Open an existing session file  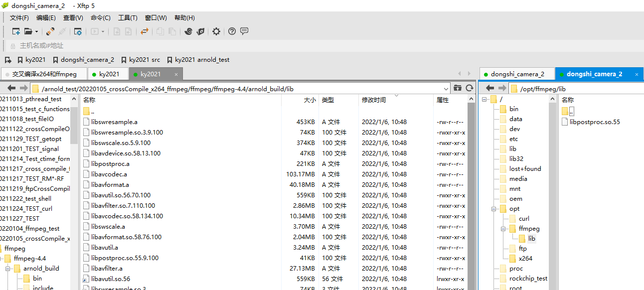click(x=28, y=31)
